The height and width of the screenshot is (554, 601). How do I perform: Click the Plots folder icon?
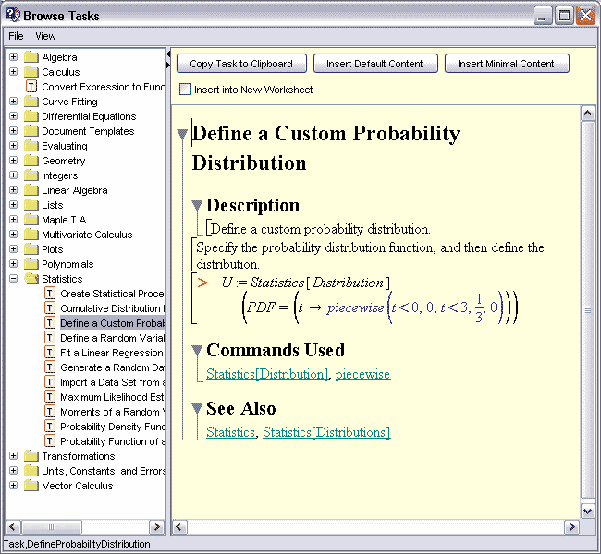[31, 249]
